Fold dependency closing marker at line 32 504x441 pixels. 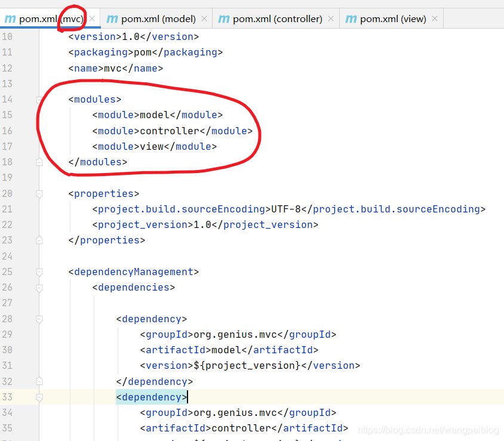click(39, 381)
